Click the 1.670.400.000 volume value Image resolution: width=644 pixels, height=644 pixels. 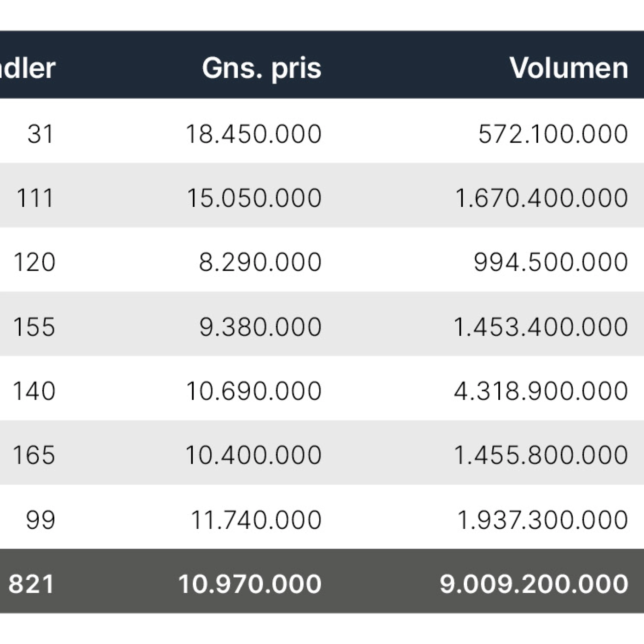click(541, 198)
